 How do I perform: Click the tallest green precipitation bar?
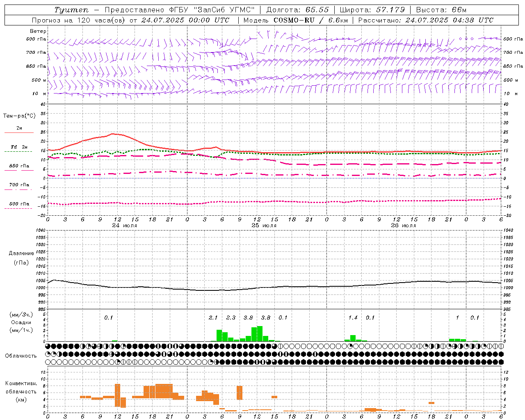[x=260, y=334]
